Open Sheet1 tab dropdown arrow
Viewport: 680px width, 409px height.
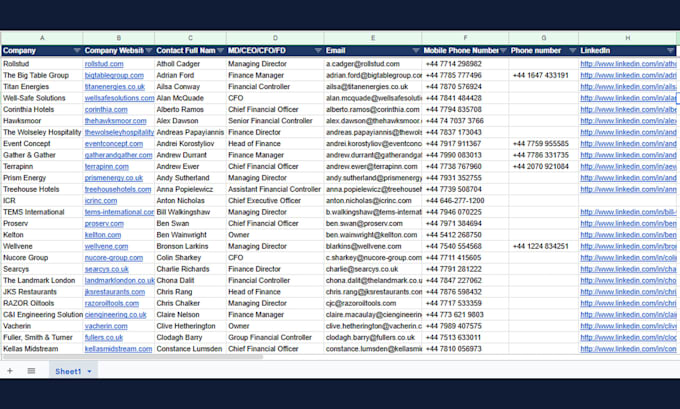click(x=89, y=372)
